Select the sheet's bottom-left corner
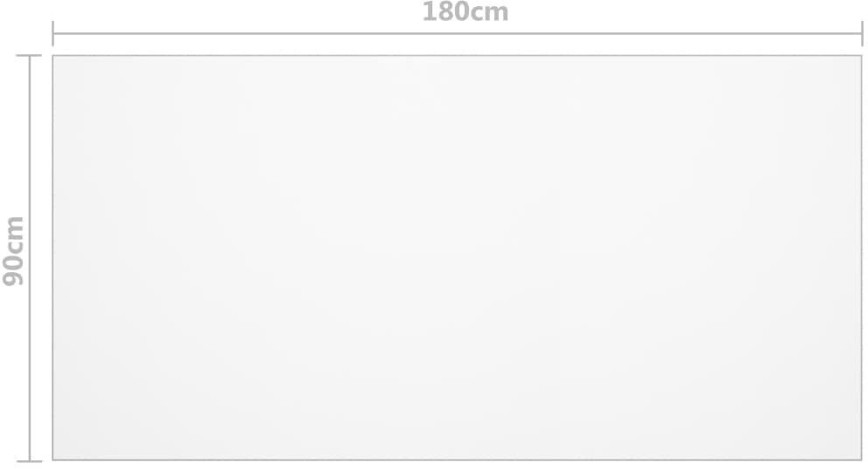 [53, 459]
